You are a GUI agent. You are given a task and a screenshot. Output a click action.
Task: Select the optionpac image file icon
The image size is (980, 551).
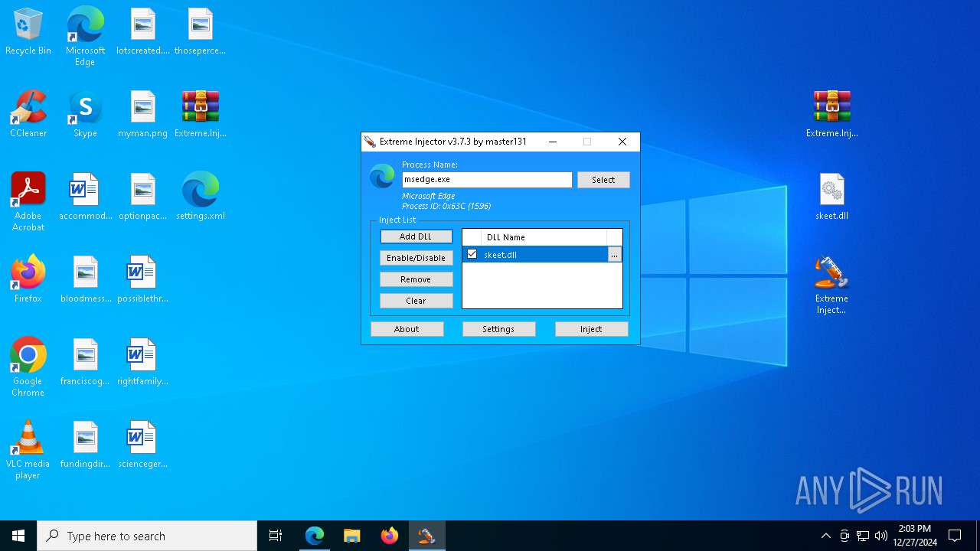(x=142, y=197)
